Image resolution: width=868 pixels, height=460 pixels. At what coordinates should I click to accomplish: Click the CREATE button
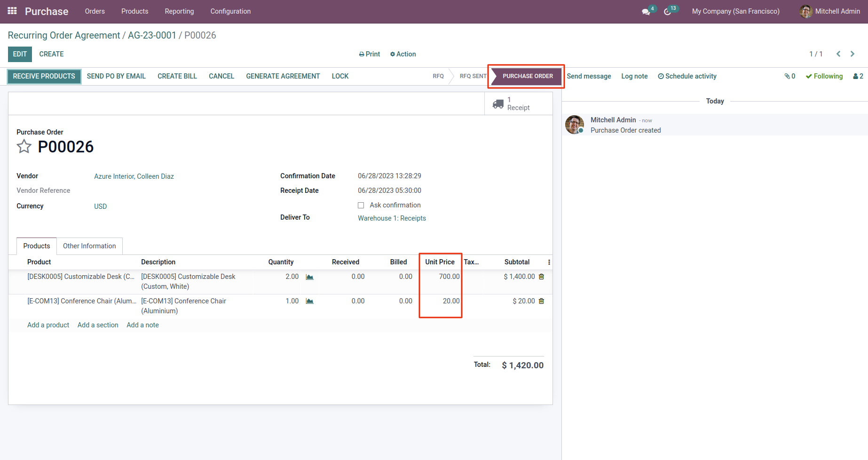(x=52, y=54)
